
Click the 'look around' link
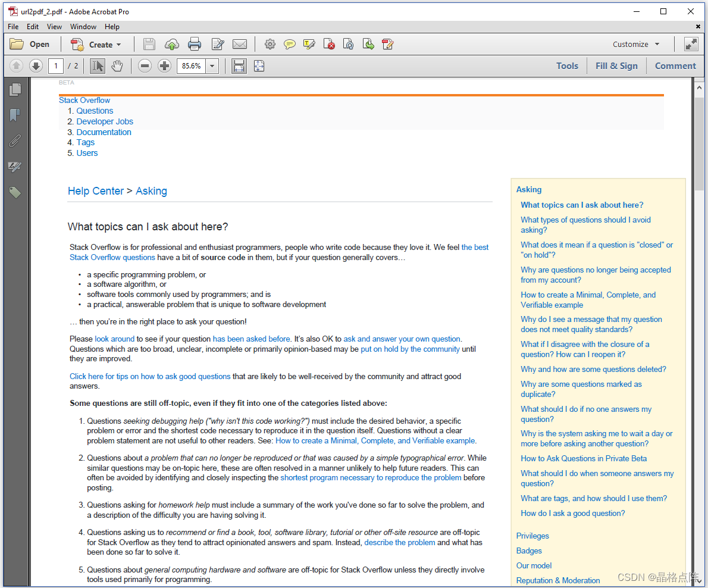pyautogui.click(x=115, y=339)
